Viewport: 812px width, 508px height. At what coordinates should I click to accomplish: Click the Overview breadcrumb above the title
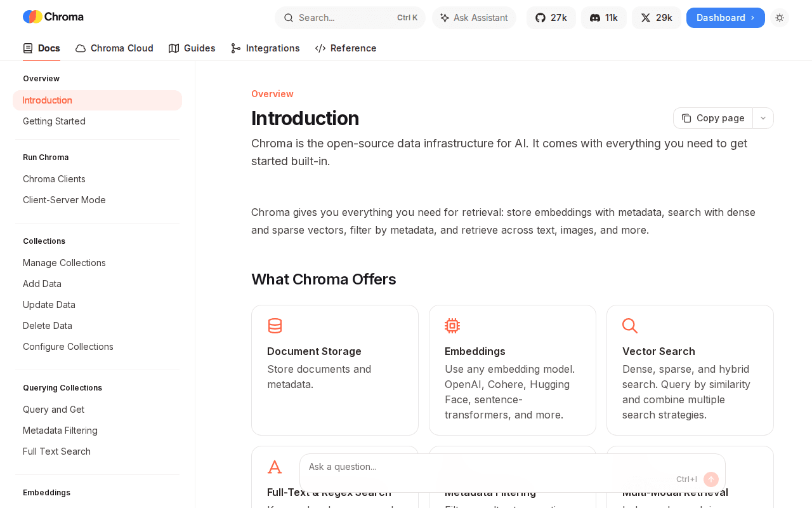(x=272, y=94)
